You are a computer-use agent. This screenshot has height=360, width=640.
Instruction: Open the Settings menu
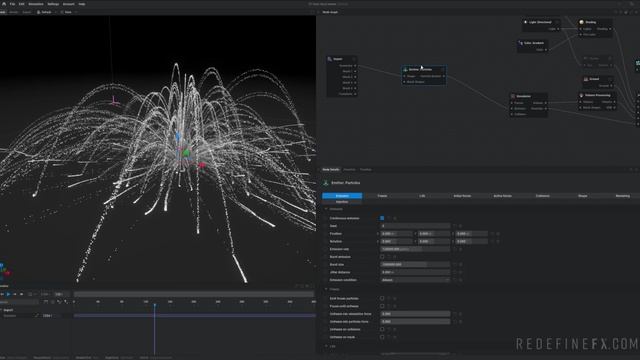(53, 4)
